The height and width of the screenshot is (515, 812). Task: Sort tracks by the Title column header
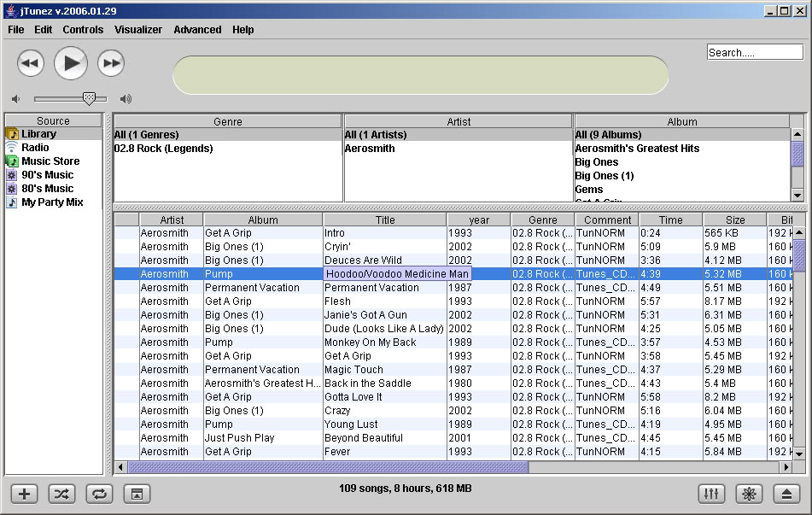pyautogui.click(x=385, y=219)
